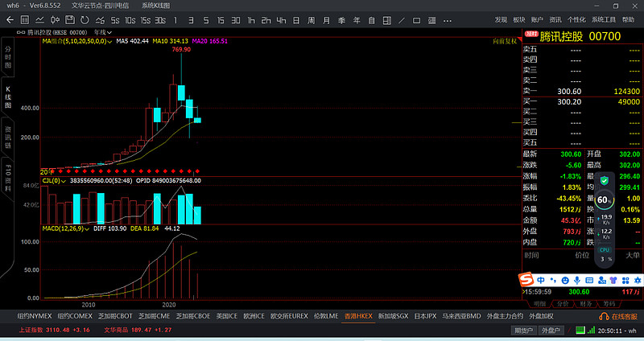644x341 pixels.
Task: Open the F10资料 side tab
Action: pyautogui.click(x=8, y=178)
